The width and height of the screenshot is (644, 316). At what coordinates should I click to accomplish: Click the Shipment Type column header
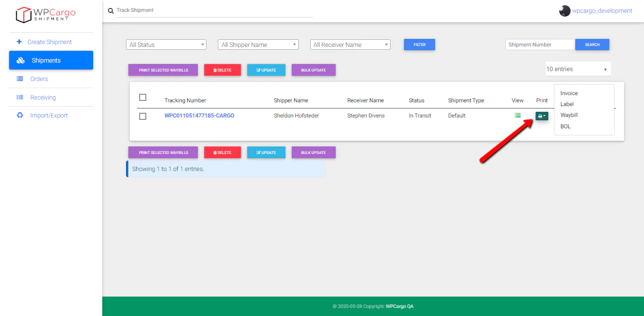(x=466, y=100)
